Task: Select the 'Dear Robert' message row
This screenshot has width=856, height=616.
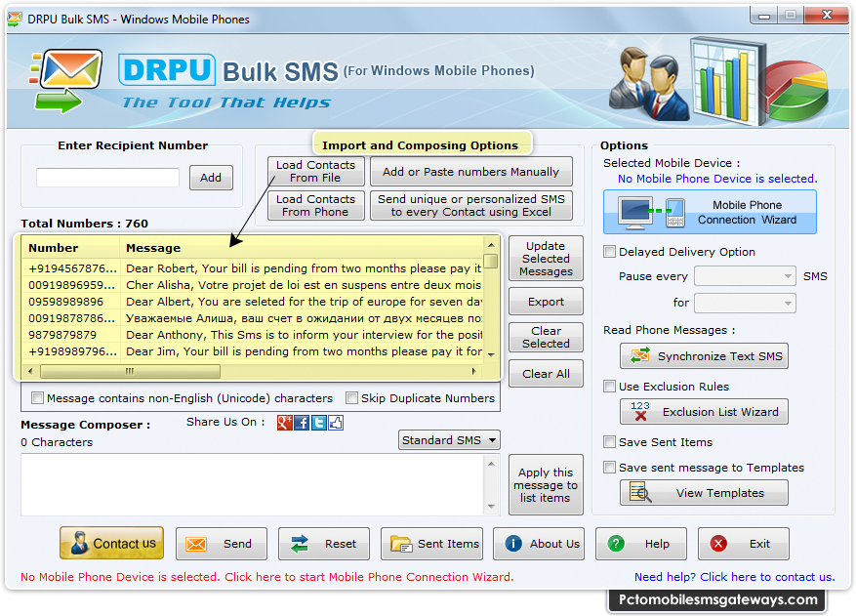Action: [254, 268]
